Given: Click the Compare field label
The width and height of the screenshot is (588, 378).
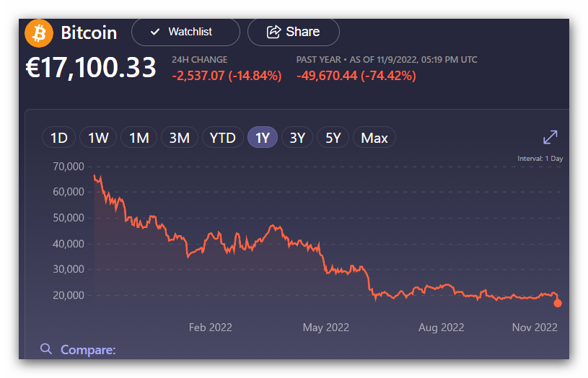Looking at the screenshot, I should pos(88,350).
